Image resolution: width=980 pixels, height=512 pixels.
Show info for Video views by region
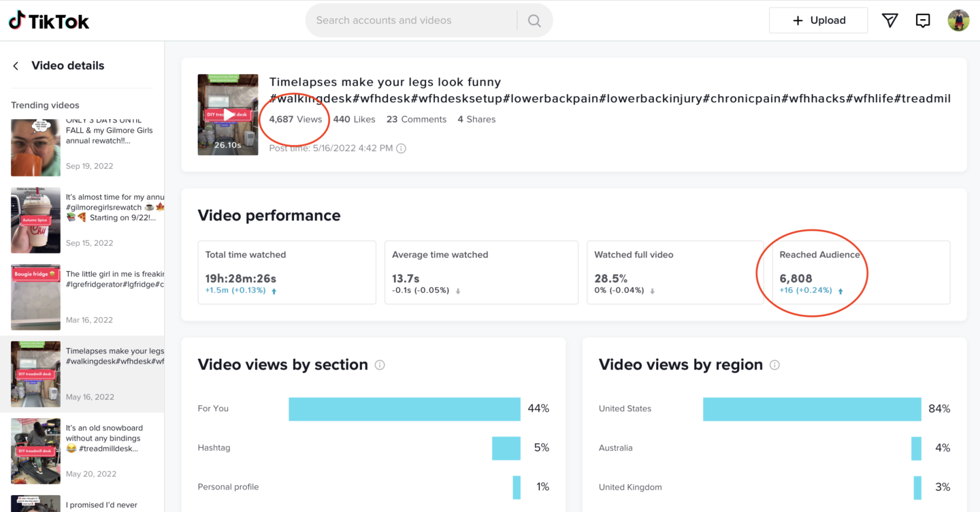point(774,365)
